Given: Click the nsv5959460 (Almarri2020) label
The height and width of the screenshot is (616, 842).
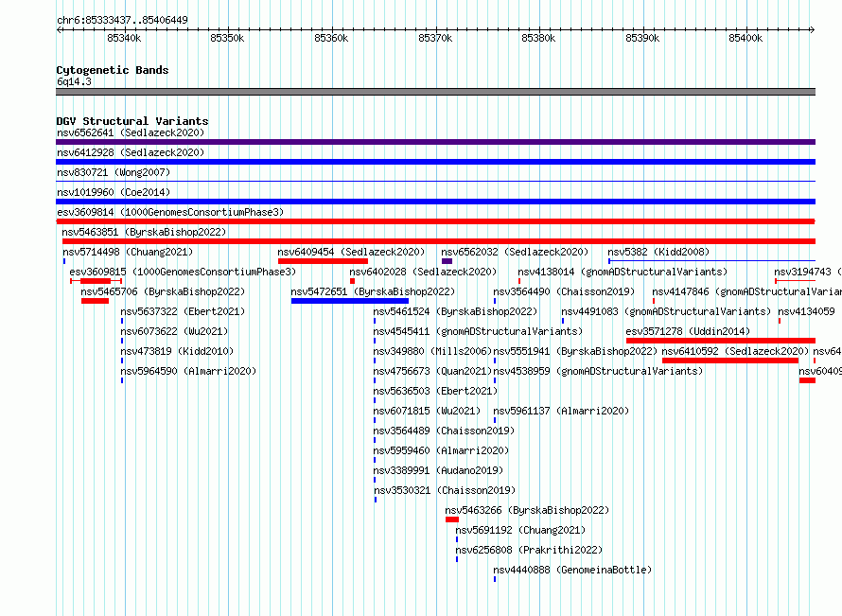Looking at the screenshot, I should [x=442, y=450].
